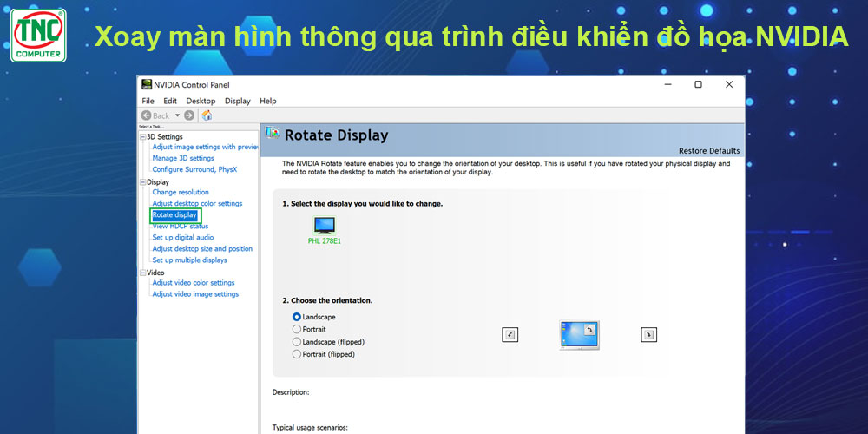This screenshot has height=434, width=868.
Task: Minimize the NVIDIA Control Panel window
Action: [x=667, y=84]
